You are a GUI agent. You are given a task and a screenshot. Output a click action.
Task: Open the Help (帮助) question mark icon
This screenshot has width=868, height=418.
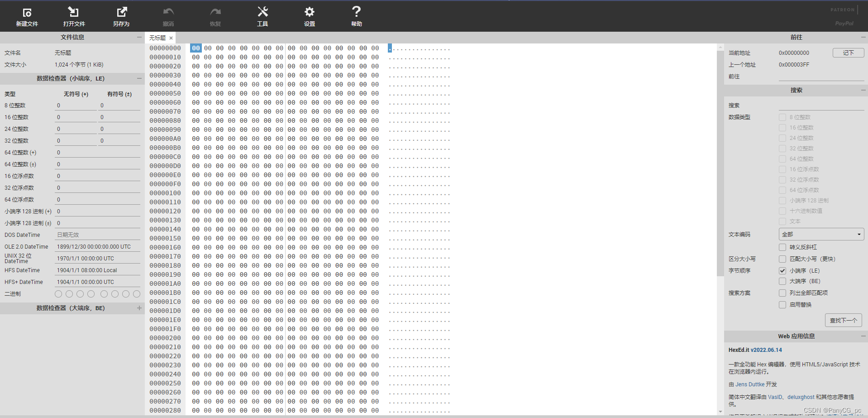[357, 11]
